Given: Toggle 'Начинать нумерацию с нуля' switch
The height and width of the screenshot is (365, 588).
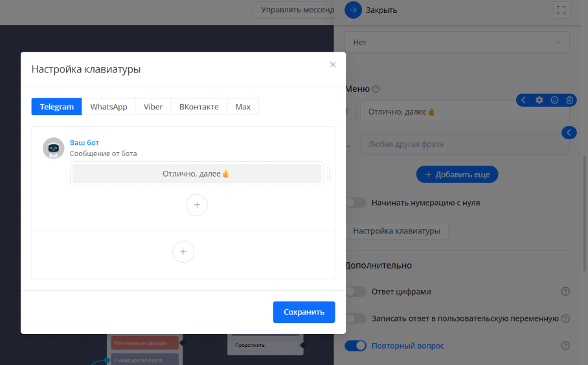Looking at the screenshot, I should tap(356, 203).
